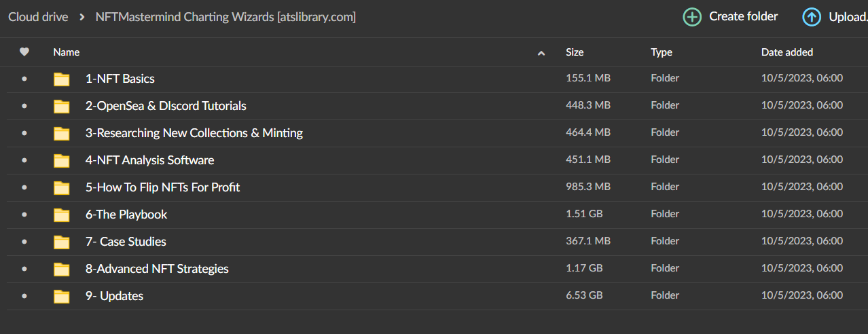Sort by the Type column header
868x334 pixels.
point(661,52)
